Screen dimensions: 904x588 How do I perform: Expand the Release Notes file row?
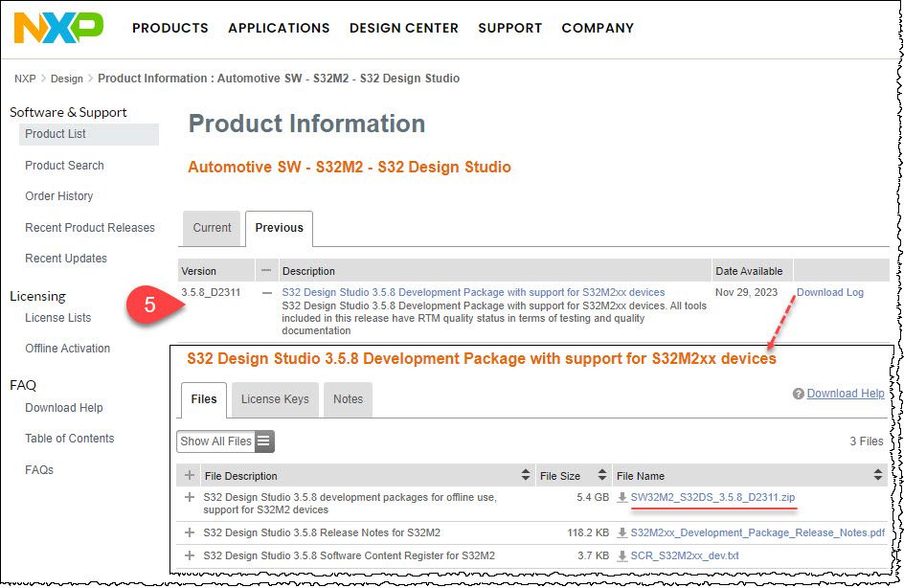tap(190, 532)
